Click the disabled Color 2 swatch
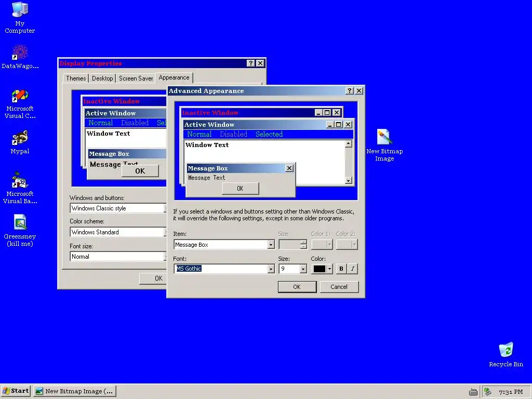Viewport: 532px width, 399px height. (347, 245)
